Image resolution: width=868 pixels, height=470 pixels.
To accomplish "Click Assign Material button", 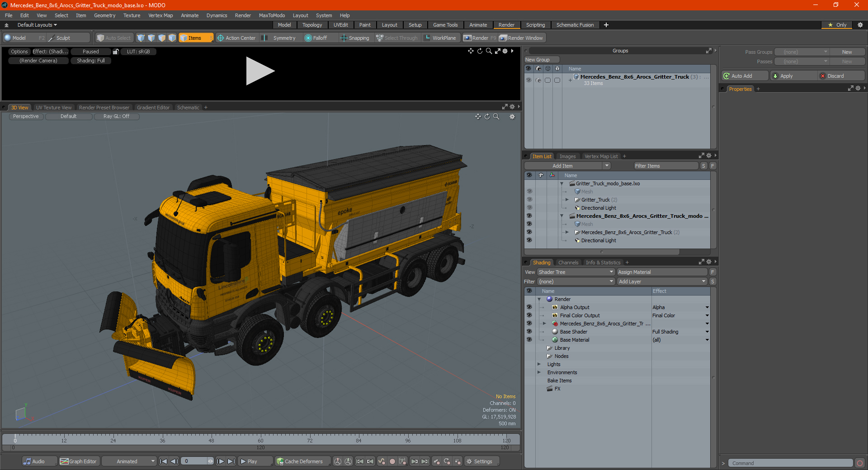I will [662, 272].
